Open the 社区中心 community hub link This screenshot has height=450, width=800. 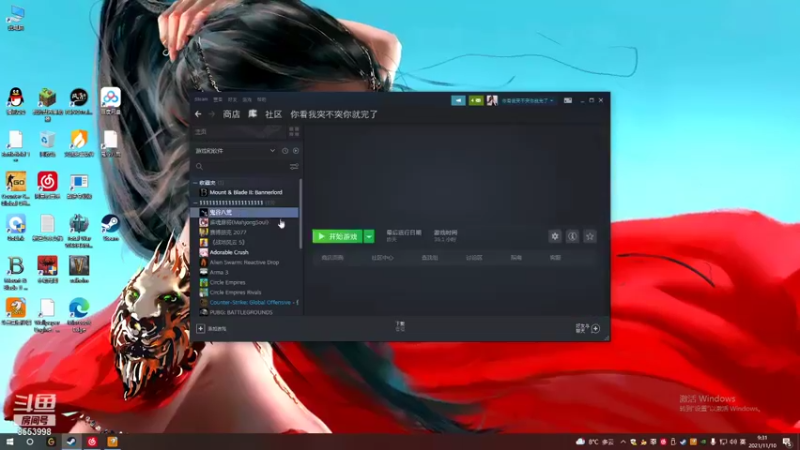pos(382,258)
